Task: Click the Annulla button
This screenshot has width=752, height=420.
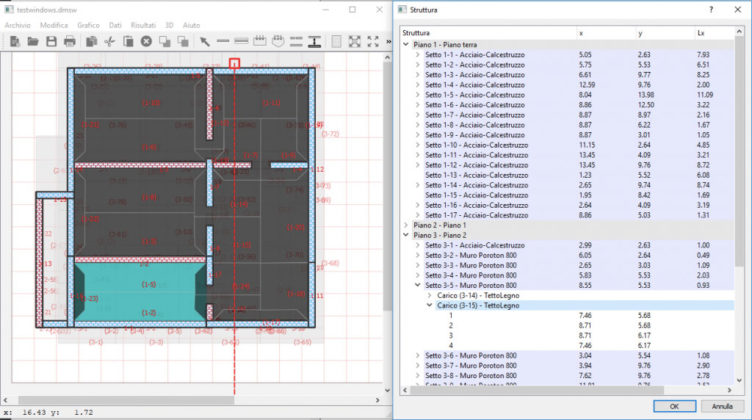Action: click(721, 405)
